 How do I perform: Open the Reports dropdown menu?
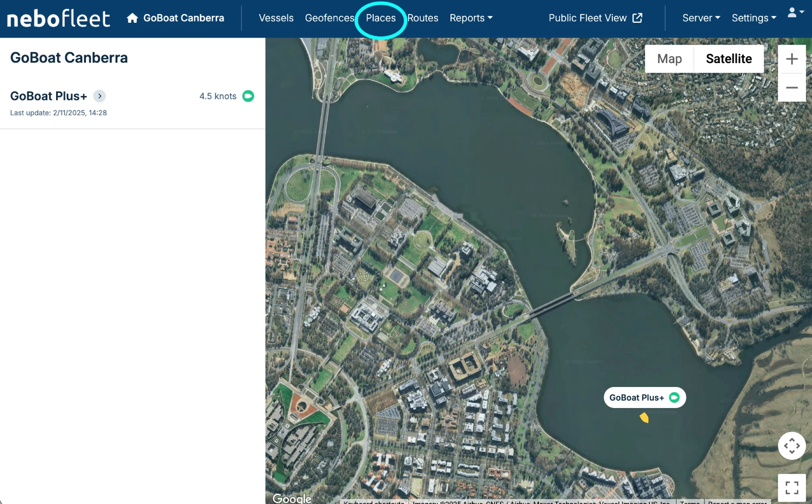[471, 18]
